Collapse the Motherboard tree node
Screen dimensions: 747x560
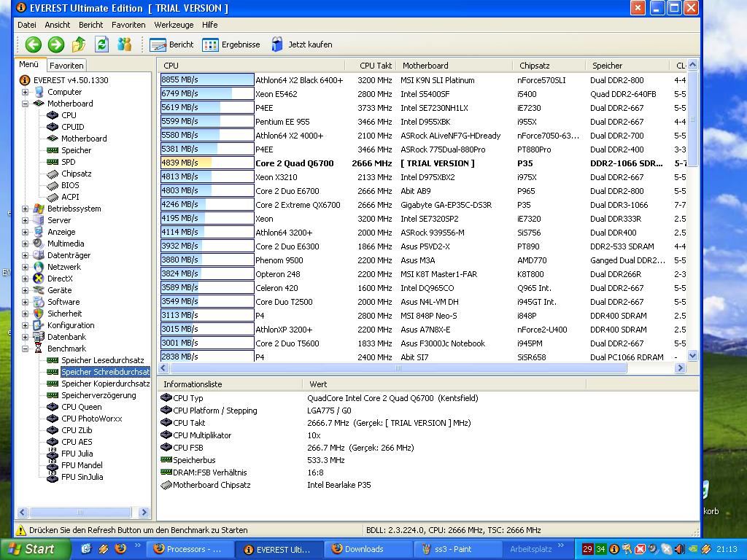click(26, 104)
